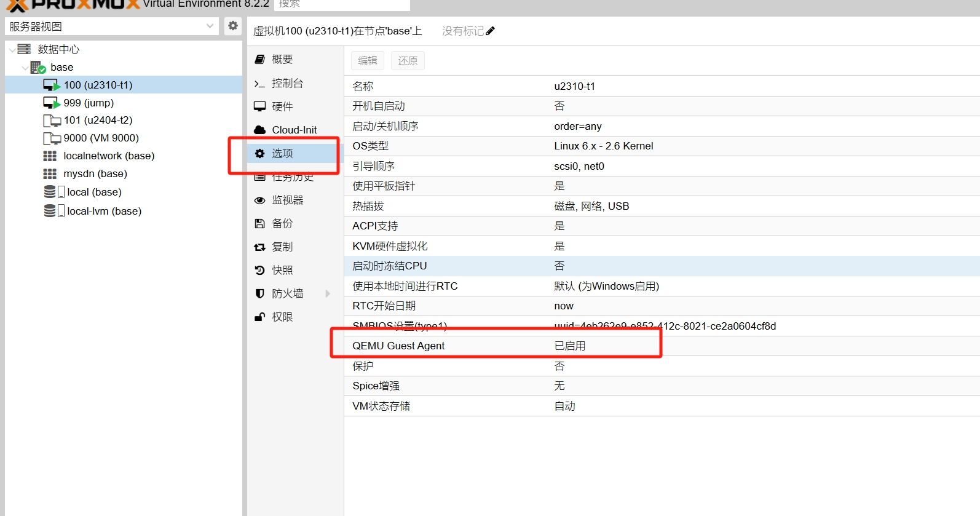Select the 使用平板指针 row
This screenshot has width=980, height=516.
coord(662,186)
